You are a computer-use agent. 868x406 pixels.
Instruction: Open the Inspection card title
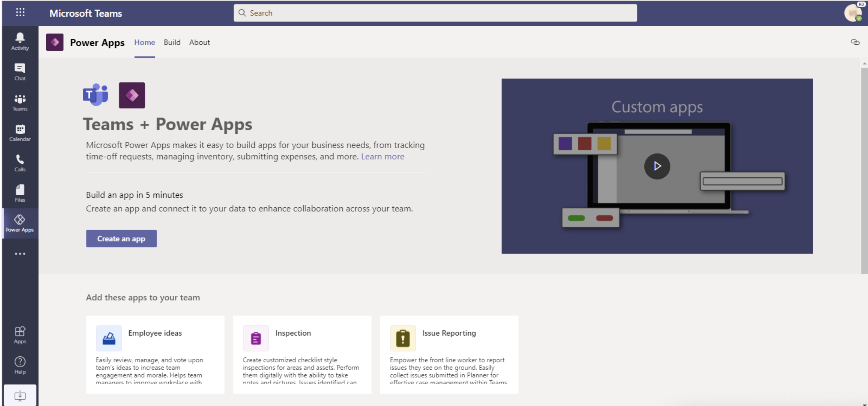(x=293, y=333)
